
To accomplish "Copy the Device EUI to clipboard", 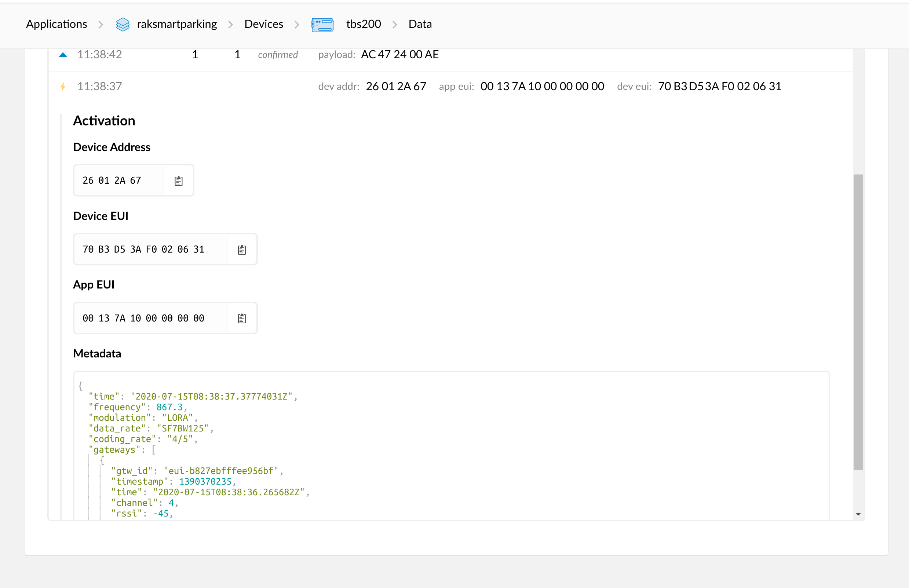I will coord(242,250).
